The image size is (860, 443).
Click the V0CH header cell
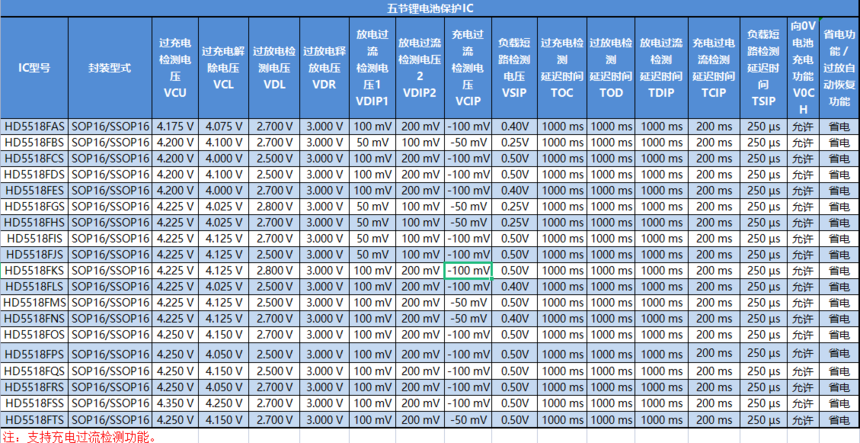pyautogui.click(x=804, y=68)
